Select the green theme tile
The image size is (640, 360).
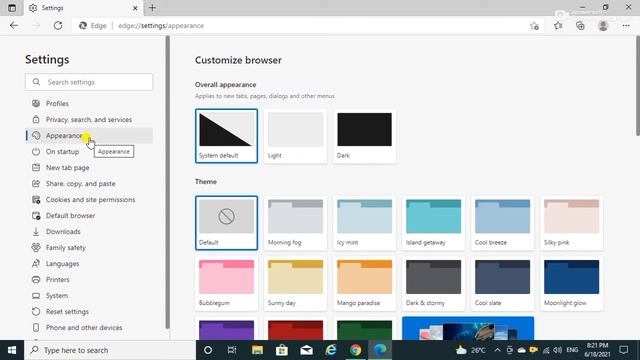[364, 329]
